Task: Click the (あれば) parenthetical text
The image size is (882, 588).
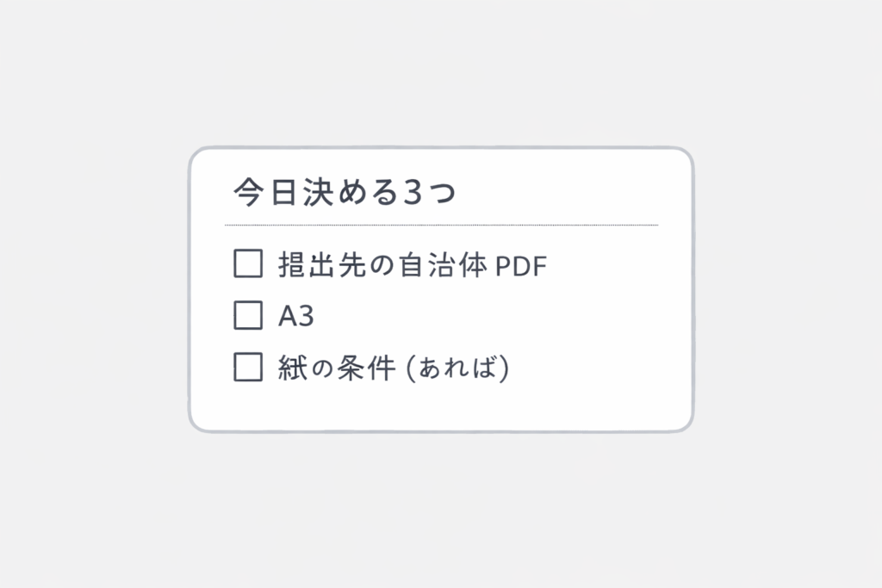Action: 457,368
